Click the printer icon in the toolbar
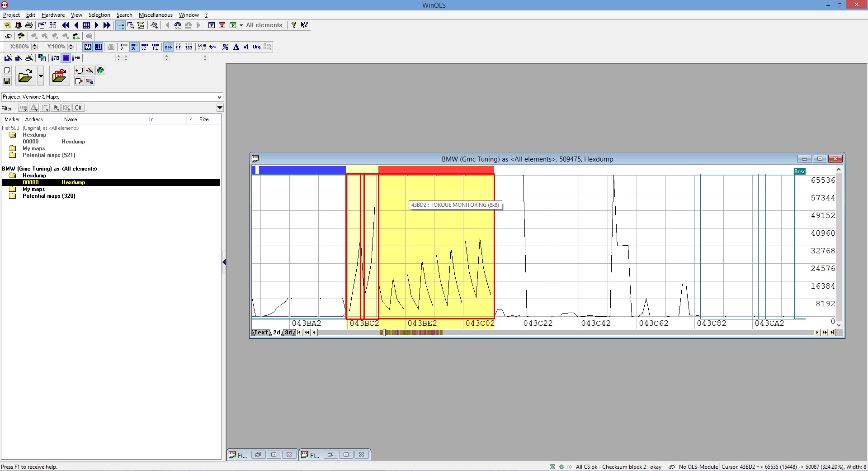 tap(29, 25)
